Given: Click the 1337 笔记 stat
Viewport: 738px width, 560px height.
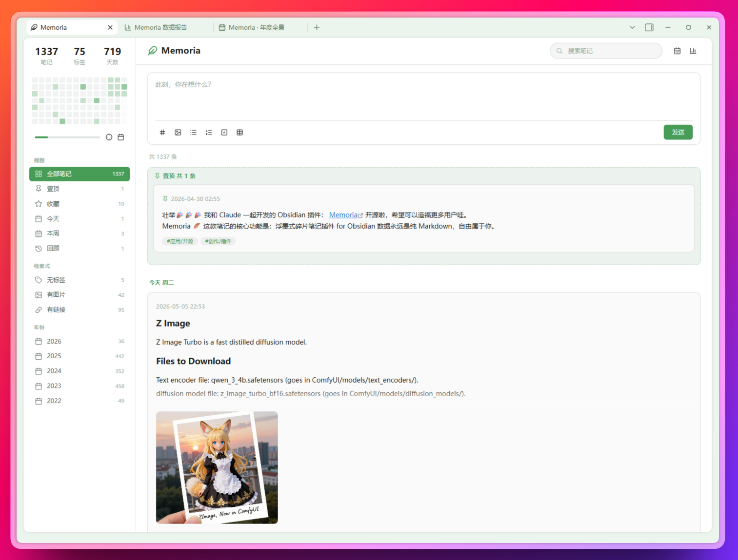Looking at the screenshot, I should click(x=47, y=56).
